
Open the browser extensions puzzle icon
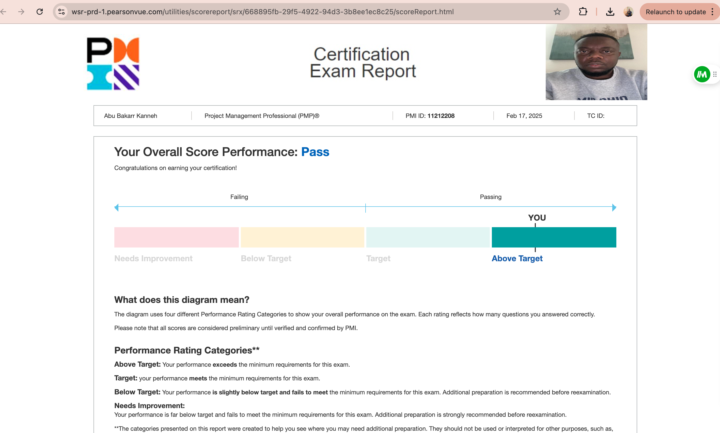click(x=583, y=11)
